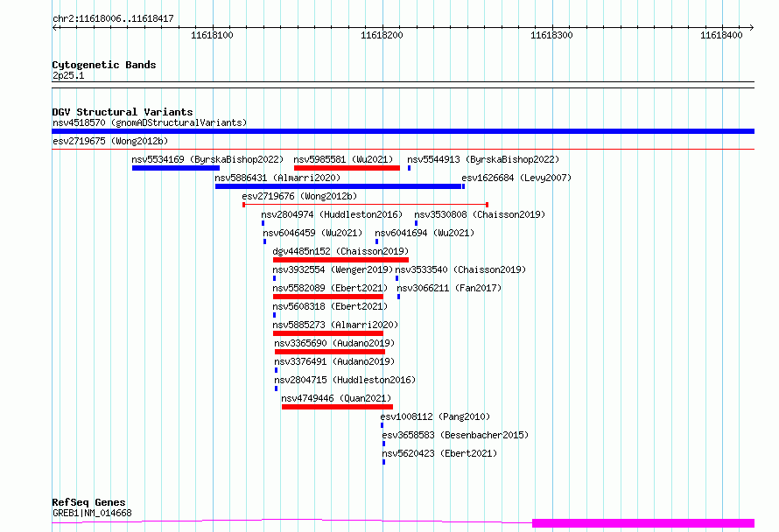Image resolution: width=779 pixels, height=532 pixels.
Task: Click nsv3533540 (Chaisson2019) label
Action: click(x=460, y=269)
